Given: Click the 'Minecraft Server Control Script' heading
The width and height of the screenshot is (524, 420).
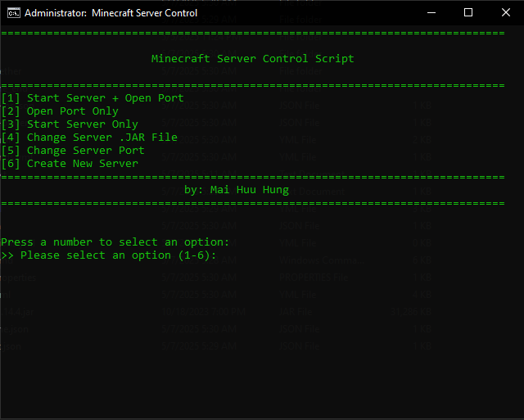Looking at the screenshot, I should pyautogui.click(x=252, y=59).
